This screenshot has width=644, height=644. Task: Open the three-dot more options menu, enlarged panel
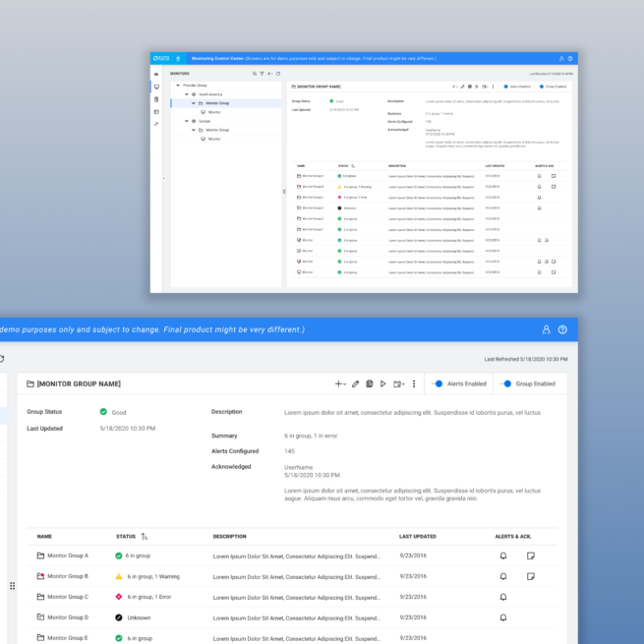414,383
